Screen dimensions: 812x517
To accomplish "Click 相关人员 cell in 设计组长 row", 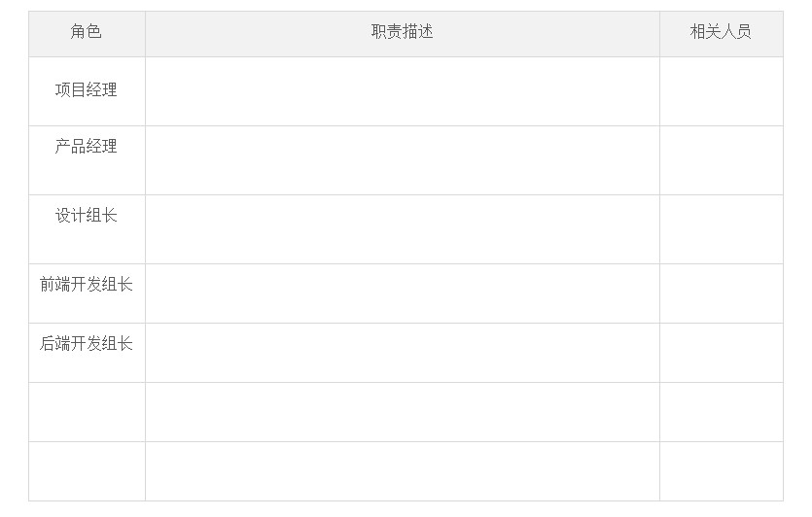I will [721, 229].
